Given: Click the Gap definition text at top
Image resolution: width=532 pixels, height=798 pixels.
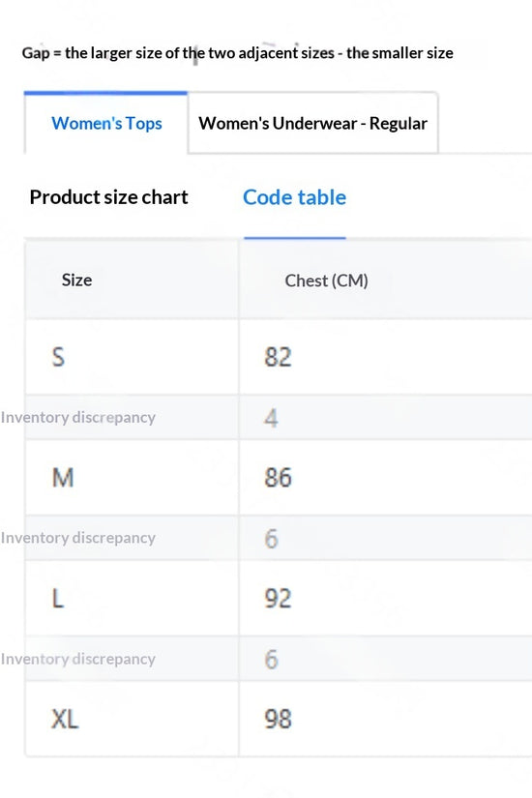Looking at the screenshot, I should pos(237,53).
